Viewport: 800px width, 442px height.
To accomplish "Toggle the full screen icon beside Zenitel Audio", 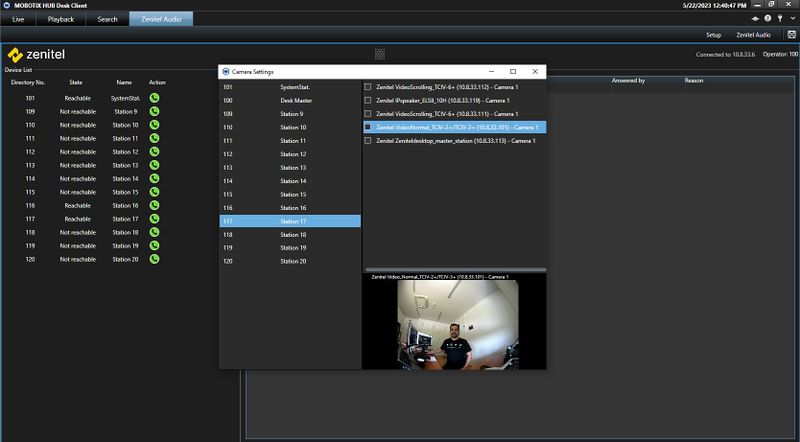I will pos(791,35).
